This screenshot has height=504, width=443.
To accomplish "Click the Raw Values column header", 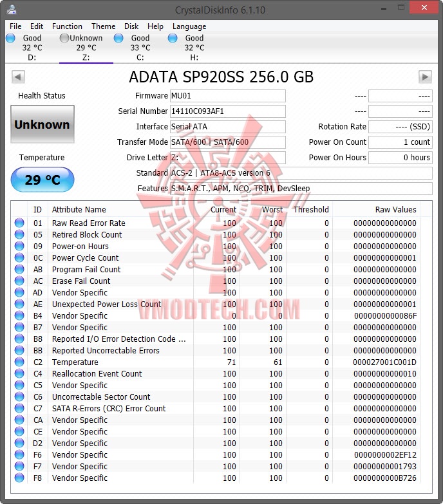I will (376, 210).
